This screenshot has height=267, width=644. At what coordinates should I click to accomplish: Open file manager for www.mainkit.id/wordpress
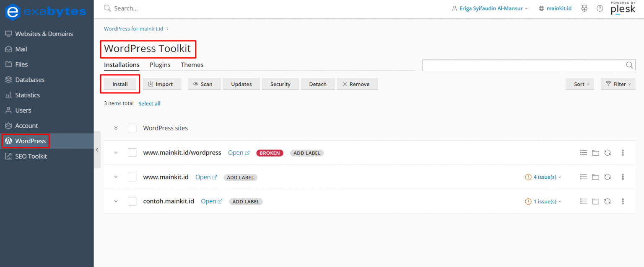click(596, 153)
